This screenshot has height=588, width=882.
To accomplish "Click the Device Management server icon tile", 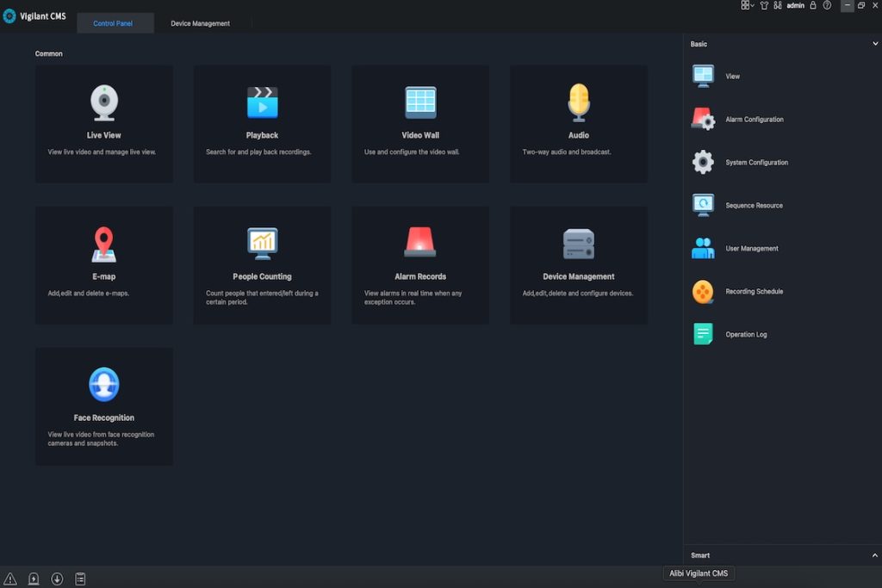I will coord(579,244).
